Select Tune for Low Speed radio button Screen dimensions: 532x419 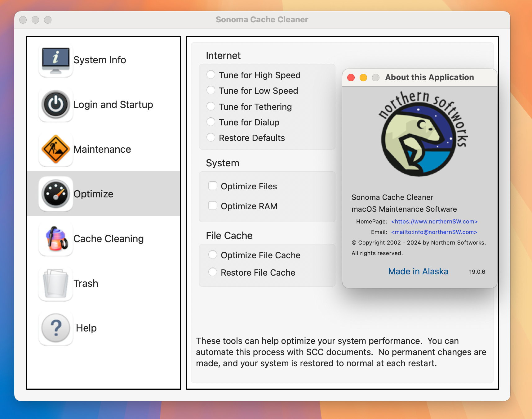coord(211,90)
